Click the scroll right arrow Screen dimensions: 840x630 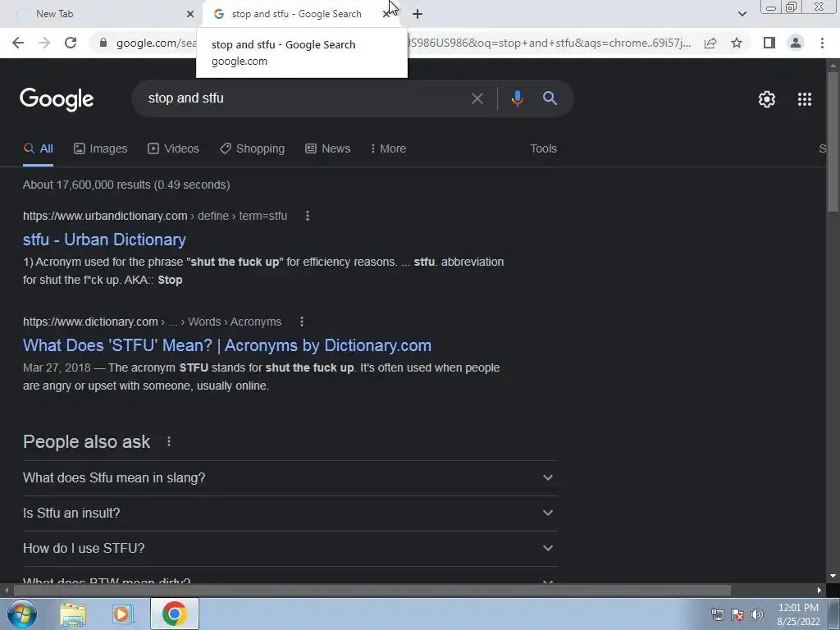coord(819,591)
